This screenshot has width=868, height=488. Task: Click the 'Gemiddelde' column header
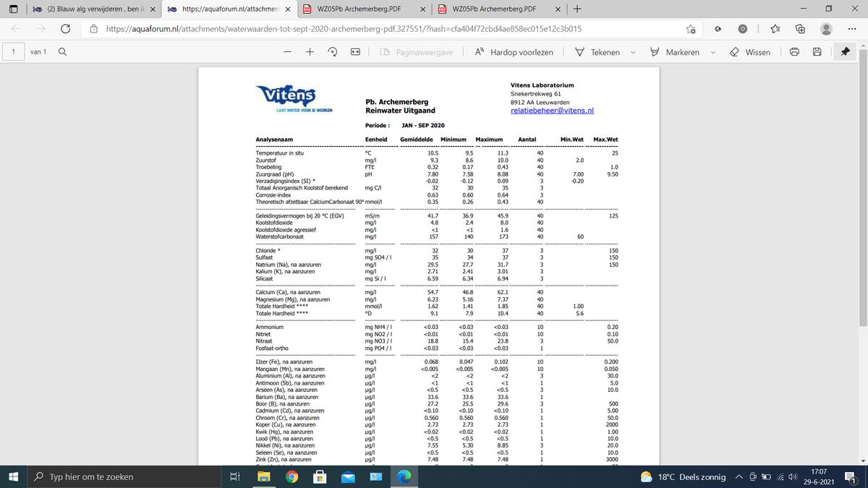click(x=417, y=139)
